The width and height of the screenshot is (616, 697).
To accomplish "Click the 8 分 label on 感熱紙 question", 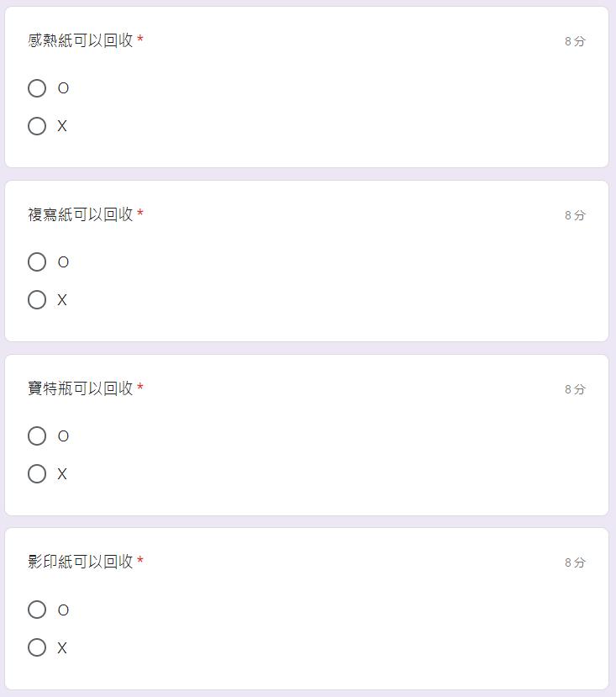I will pyautogui.click(x=575, y=41).
